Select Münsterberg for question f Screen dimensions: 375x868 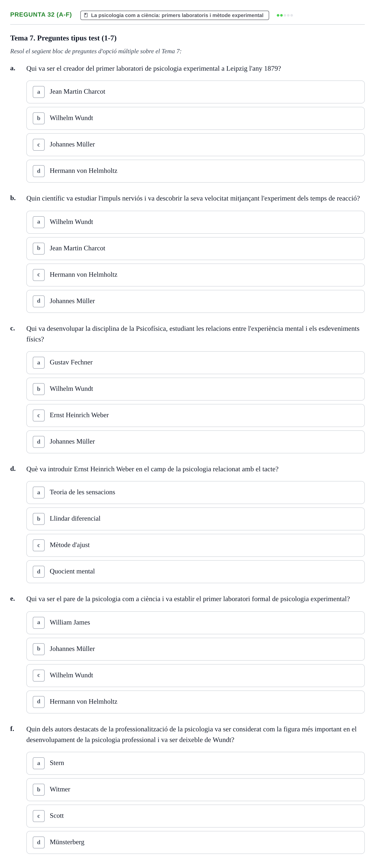pyautogui.click(x=195, y=842)
